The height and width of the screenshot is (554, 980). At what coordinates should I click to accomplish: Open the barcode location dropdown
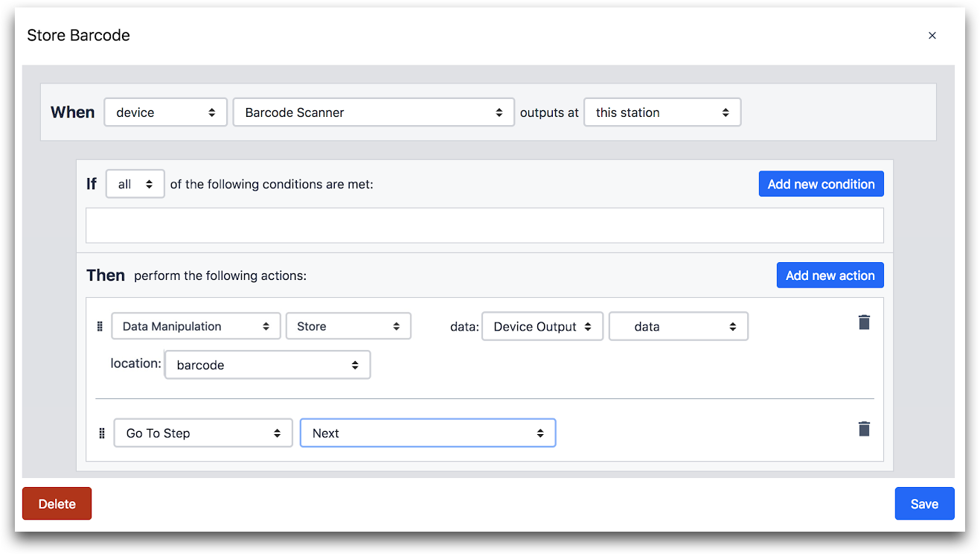pos(268,365)
